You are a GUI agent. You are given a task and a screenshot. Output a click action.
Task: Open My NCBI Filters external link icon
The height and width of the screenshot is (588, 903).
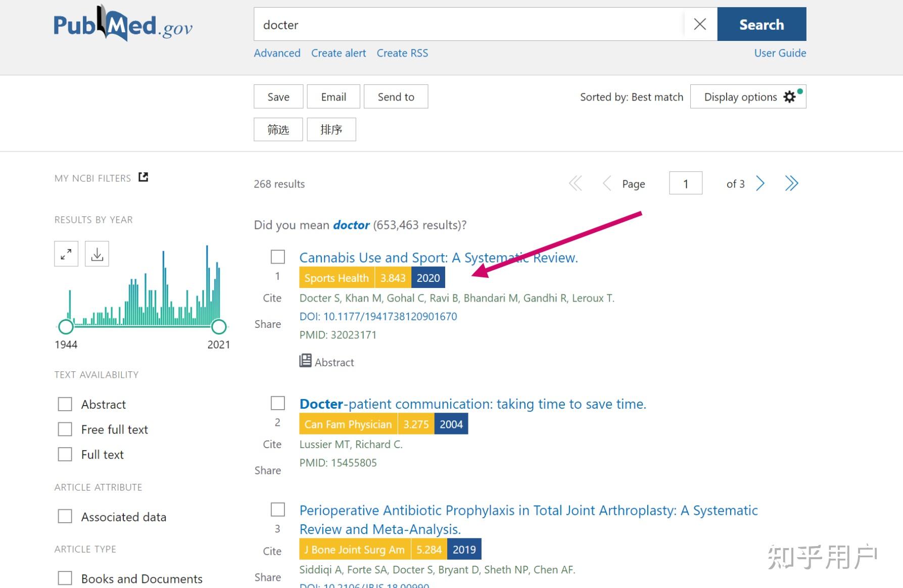click(x=144, y=177)
